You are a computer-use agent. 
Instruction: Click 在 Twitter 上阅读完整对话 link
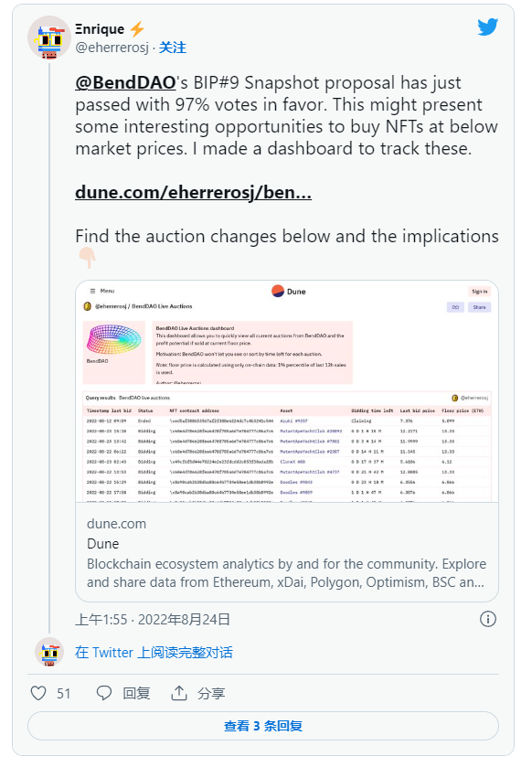coord(154,652)
